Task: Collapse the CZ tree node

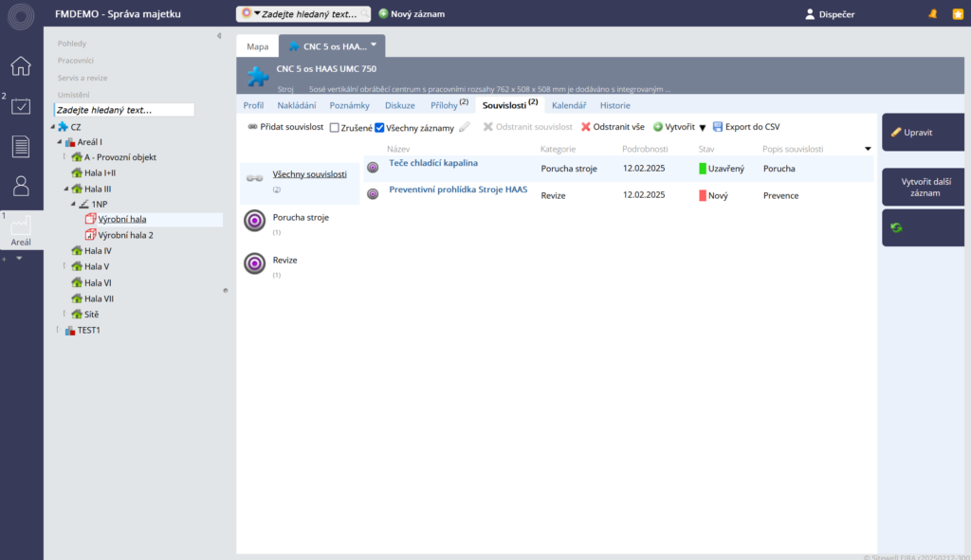Action: tap(53, 127)
